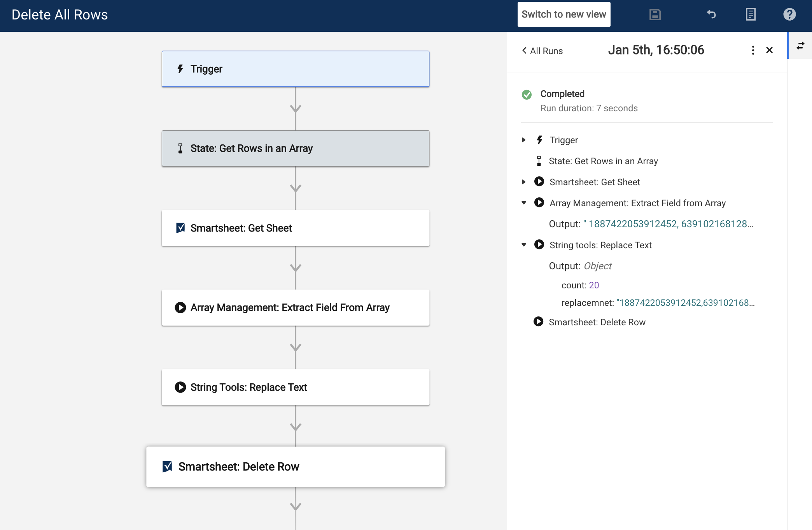Click the green Completed status checkmark

pyautogui.click(x=527, y=95)
